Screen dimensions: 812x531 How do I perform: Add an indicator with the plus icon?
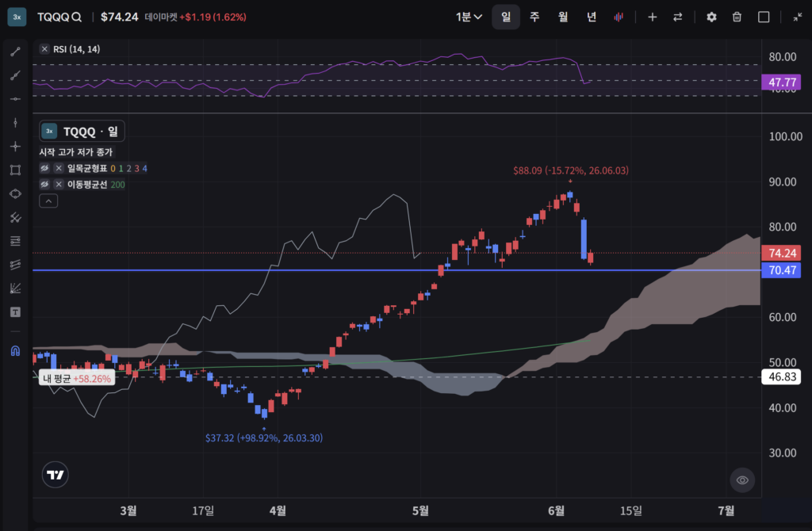tap(653, 17)
